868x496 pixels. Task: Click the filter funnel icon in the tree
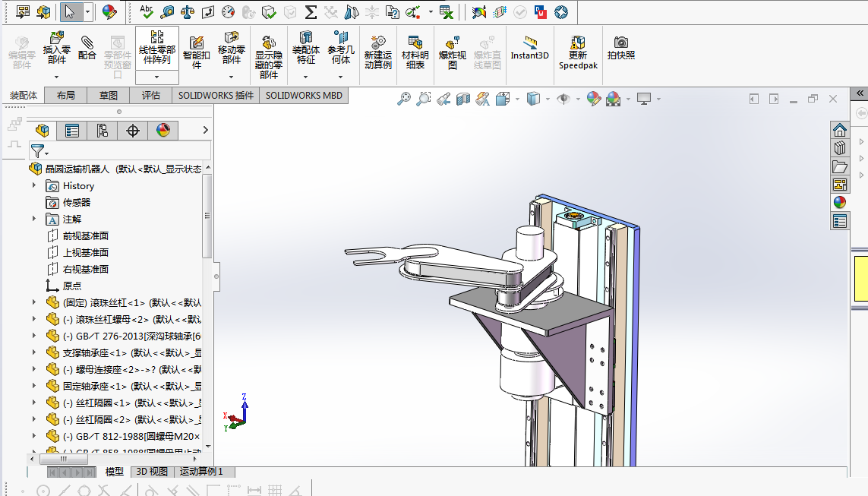[x=37, y=150]
